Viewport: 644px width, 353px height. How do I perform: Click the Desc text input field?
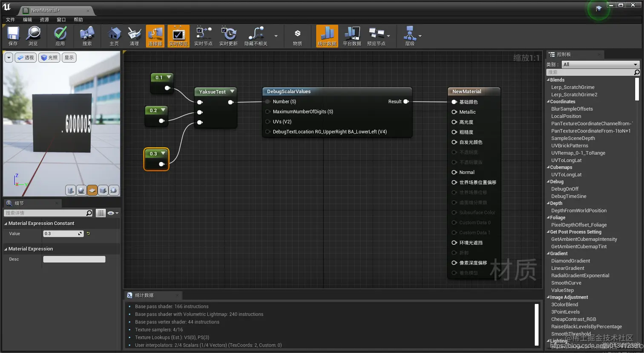pyautogui.click(x=74, y=259)
